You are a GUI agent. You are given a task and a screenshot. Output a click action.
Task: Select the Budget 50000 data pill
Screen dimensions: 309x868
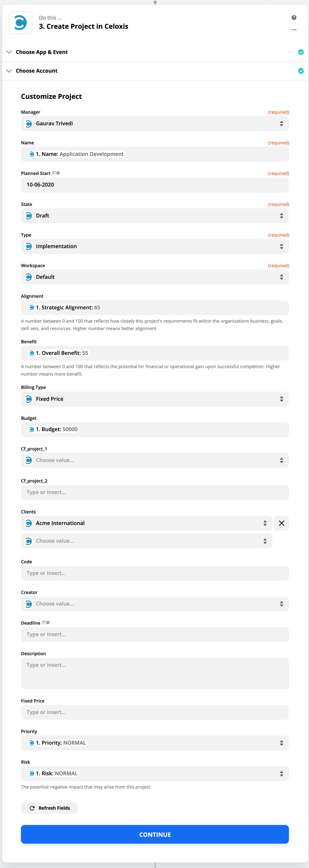pyautogui.click(x=53, y=429)
